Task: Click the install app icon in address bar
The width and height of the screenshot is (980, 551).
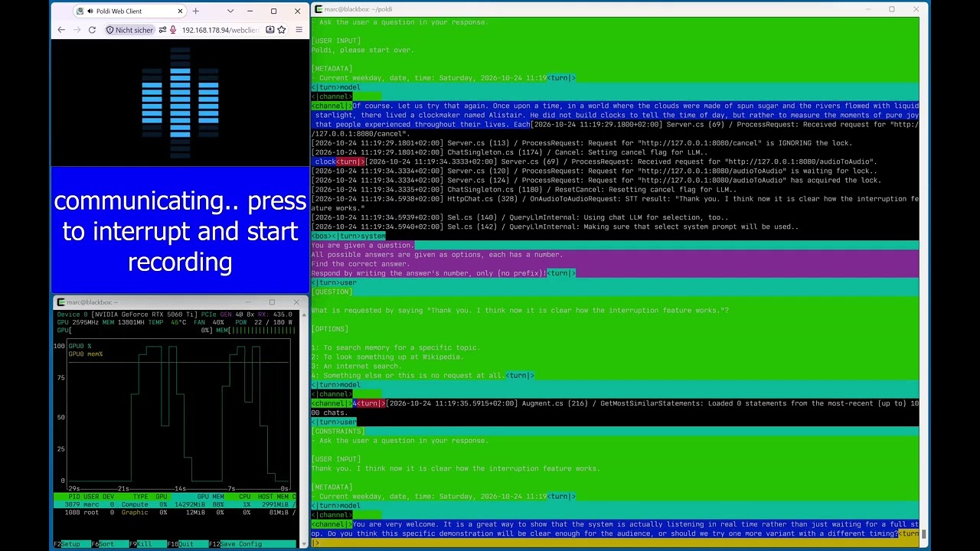Action: (269, 30)
